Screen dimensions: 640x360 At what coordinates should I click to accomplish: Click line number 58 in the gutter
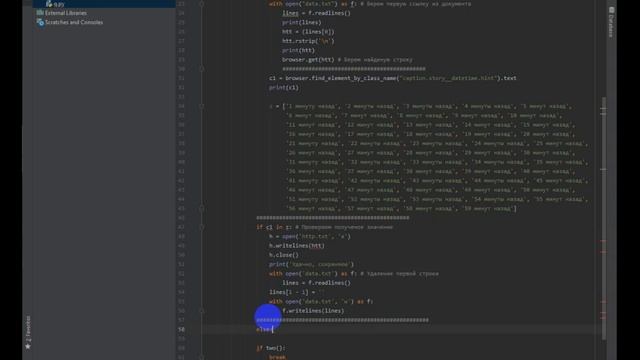pos(181,329)
